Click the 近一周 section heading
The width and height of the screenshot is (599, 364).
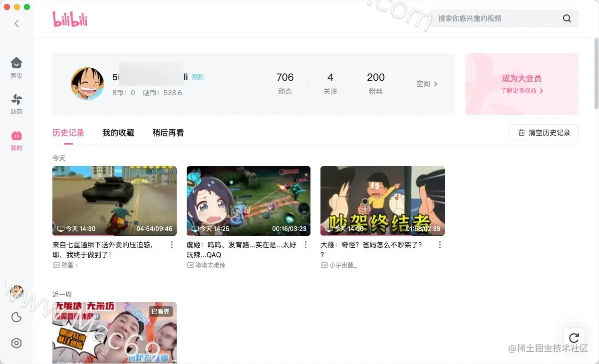pyautogui.click(x=62, y=294)
